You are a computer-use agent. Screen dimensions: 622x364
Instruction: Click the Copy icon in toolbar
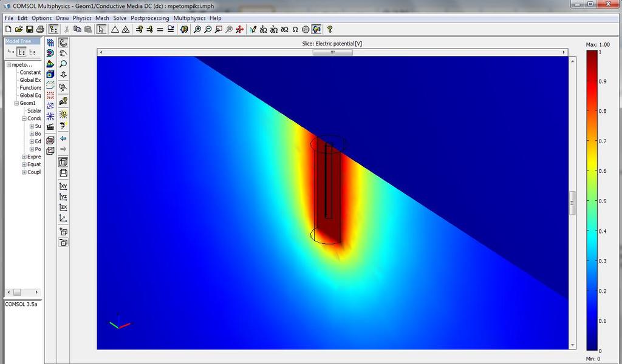click(77, 29)
